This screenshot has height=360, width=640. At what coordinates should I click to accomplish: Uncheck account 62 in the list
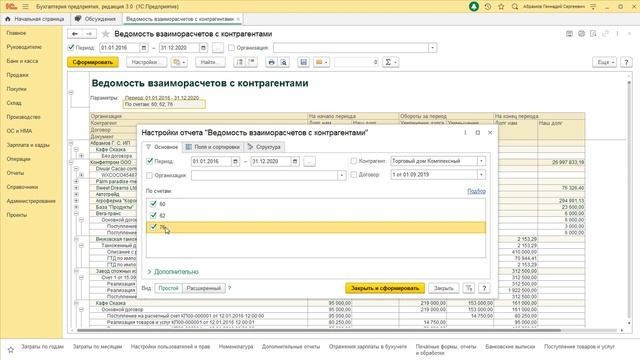pyautogui.click(x=153, y=215)
